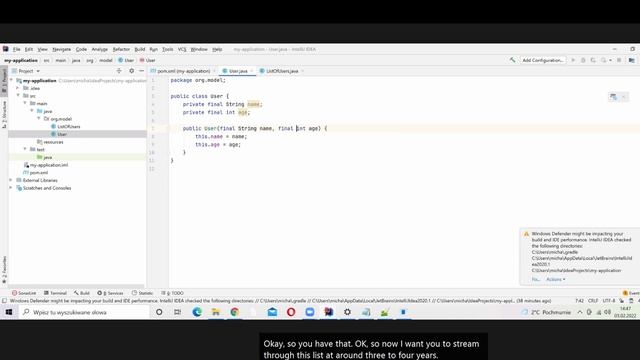Hide the Project panel with minus icon
The width and height of the screenshot is (640, 360).
pos(141,71)
